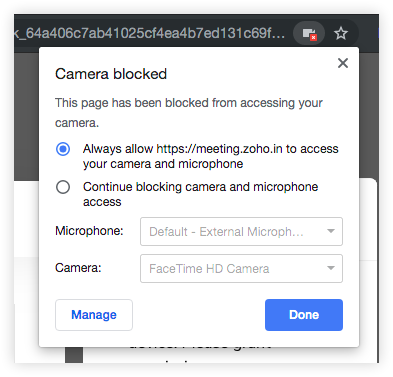Select Continue blocking camera and microphone radio

[63, 187]
